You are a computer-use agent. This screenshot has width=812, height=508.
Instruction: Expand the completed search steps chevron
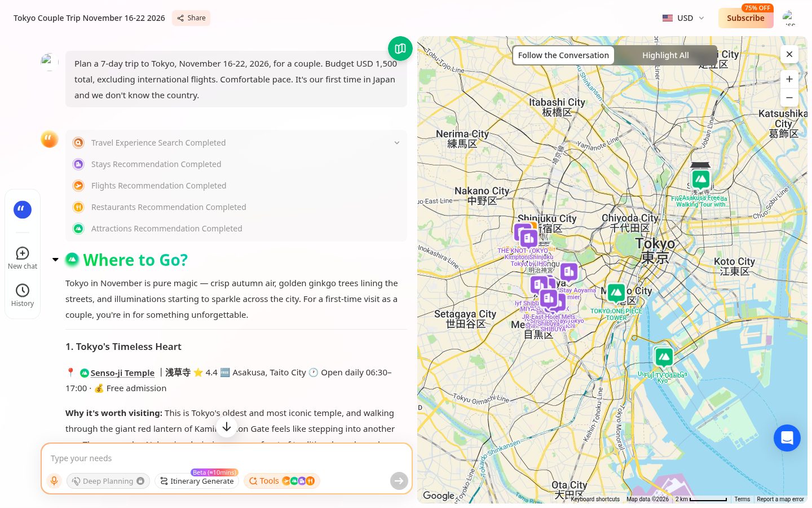(x=397, y=143)
